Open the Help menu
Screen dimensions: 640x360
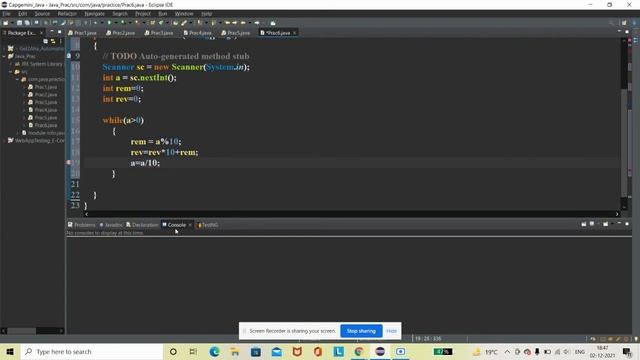pos(207,14)
